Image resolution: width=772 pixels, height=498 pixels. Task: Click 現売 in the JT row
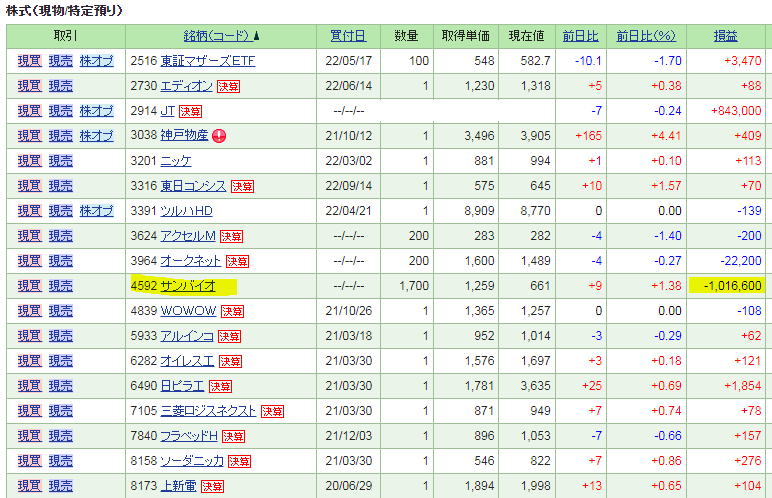click(61, 111)
